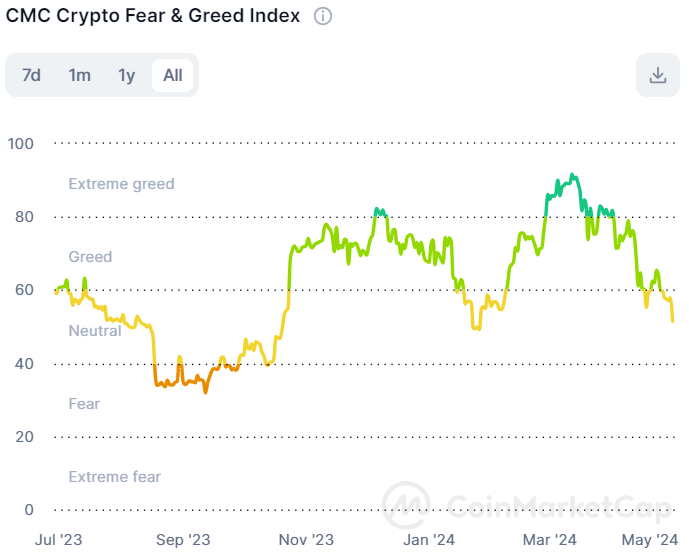Click the Nov '23 x-axis label
This screenshot has height=553, width=689.
pos(307,540)
